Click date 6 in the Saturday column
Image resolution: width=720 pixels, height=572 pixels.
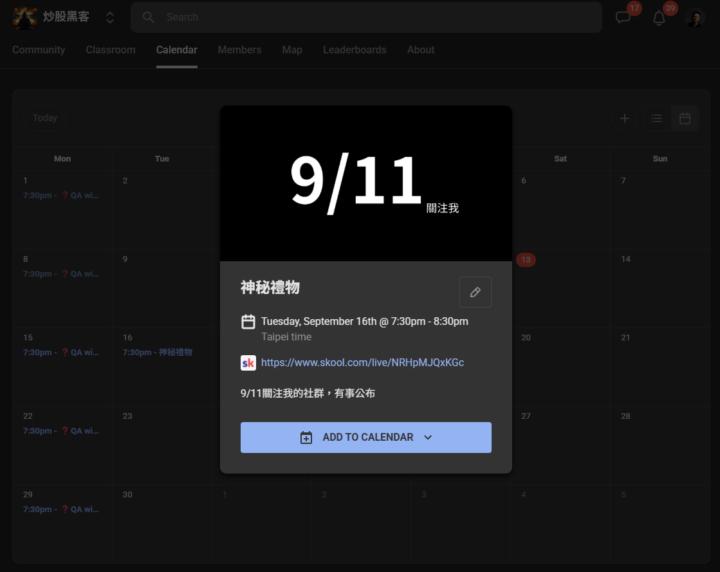[523, 180]
